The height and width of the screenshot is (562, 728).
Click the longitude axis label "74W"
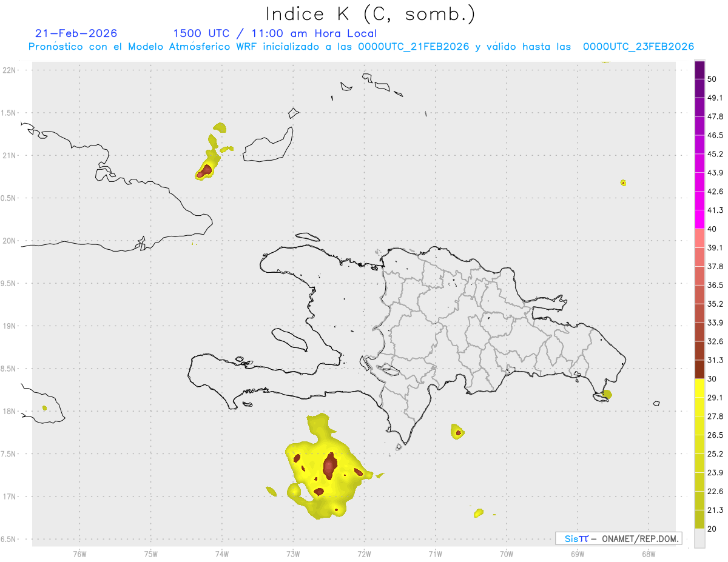point(222,554)
